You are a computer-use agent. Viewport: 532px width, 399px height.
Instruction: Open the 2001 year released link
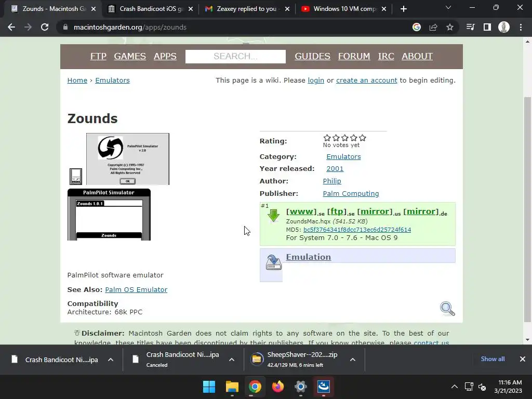[x=335, y=169]
